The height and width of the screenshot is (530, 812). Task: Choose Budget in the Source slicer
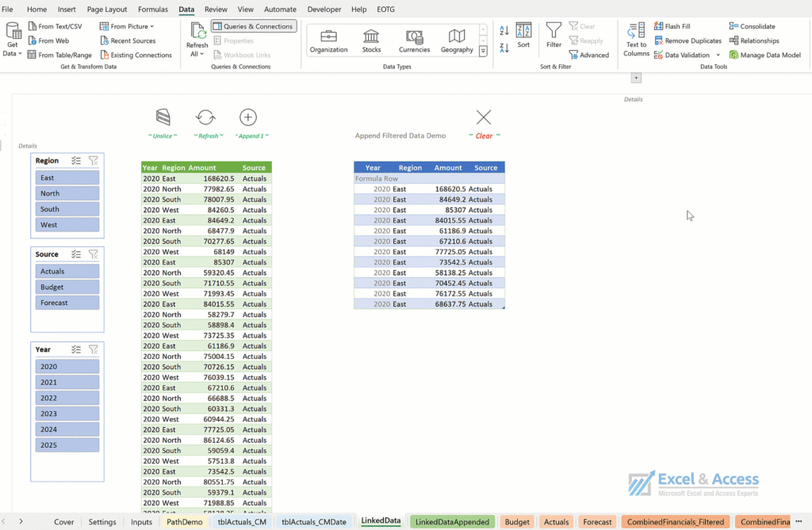click(x=67, y=288)
